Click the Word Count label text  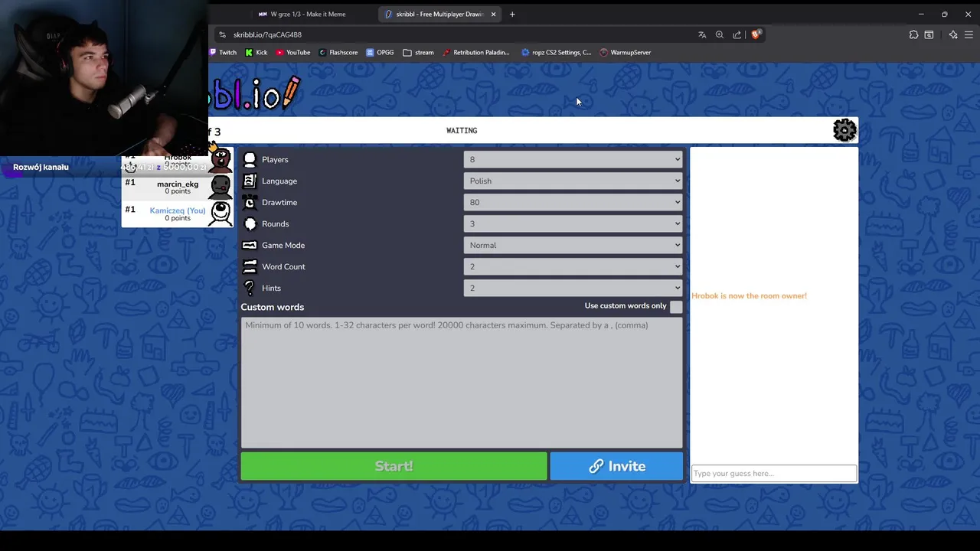pos(283,266)
